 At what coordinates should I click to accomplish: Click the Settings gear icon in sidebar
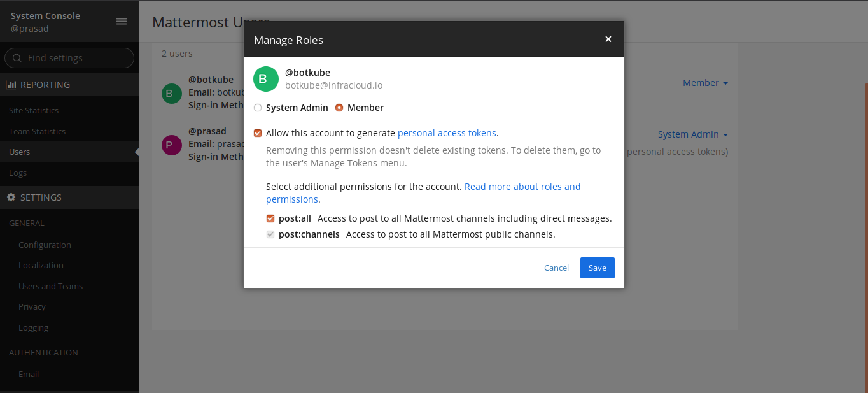click(11, 197)
